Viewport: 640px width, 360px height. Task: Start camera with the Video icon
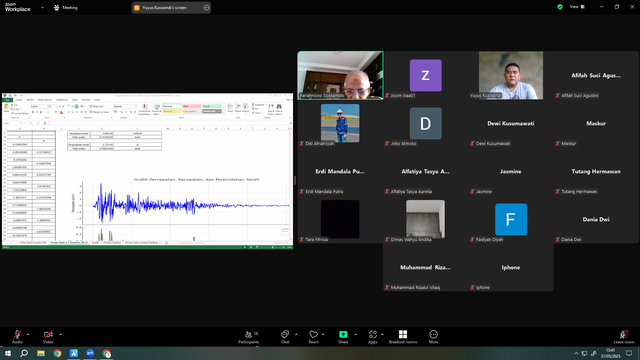click(48, 335)
